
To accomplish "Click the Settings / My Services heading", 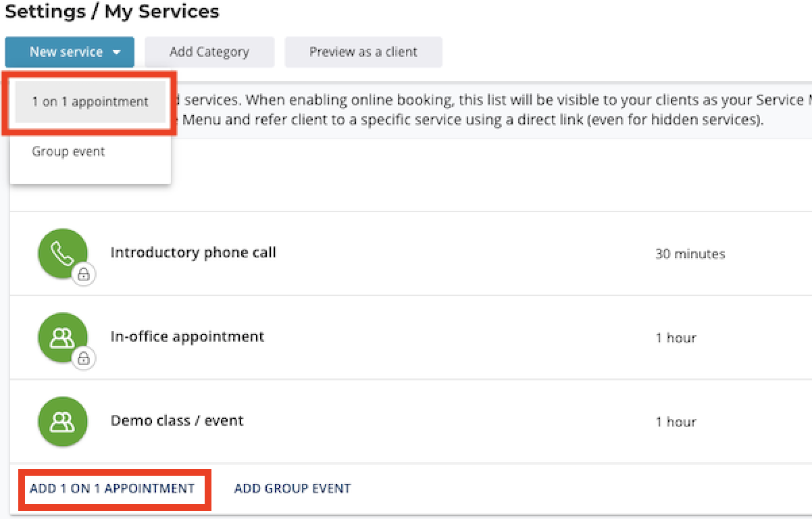I will pyautogui.click(x=112, y=11).
